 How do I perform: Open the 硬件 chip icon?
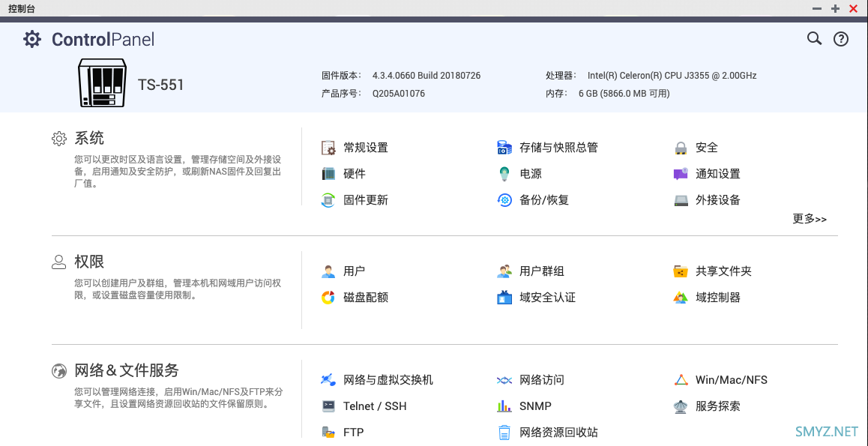click(328, 174)
